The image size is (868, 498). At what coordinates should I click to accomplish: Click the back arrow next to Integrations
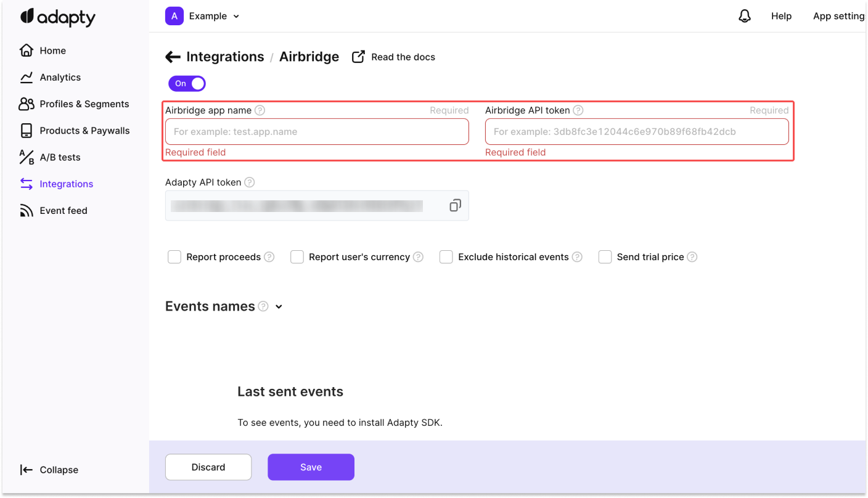click(173, 57)
